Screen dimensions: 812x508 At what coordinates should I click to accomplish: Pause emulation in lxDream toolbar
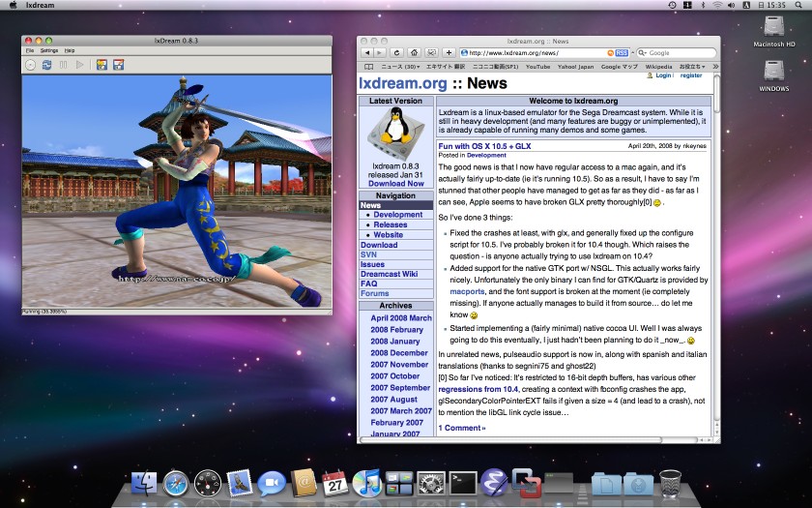click(63, 65)
